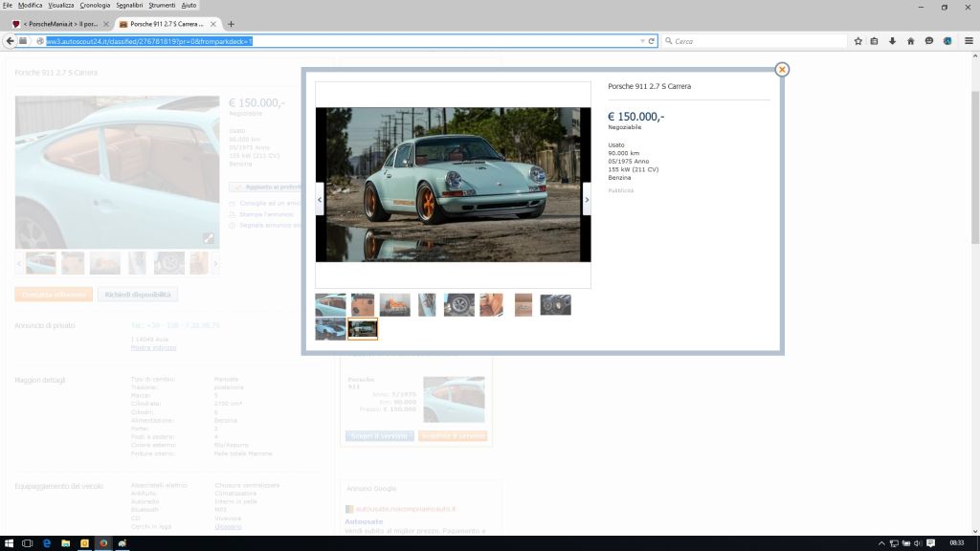Close the photo gallery overlay
980x551 pixels.
point(781,69)
